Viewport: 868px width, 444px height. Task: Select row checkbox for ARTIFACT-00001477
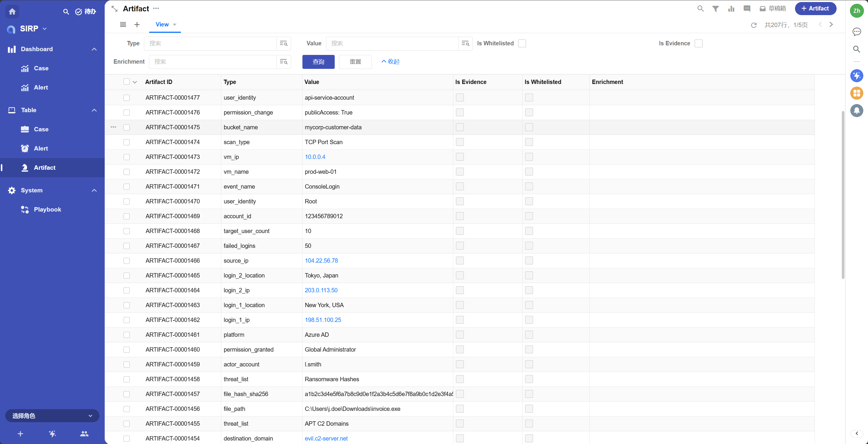[x=127, y=98]
